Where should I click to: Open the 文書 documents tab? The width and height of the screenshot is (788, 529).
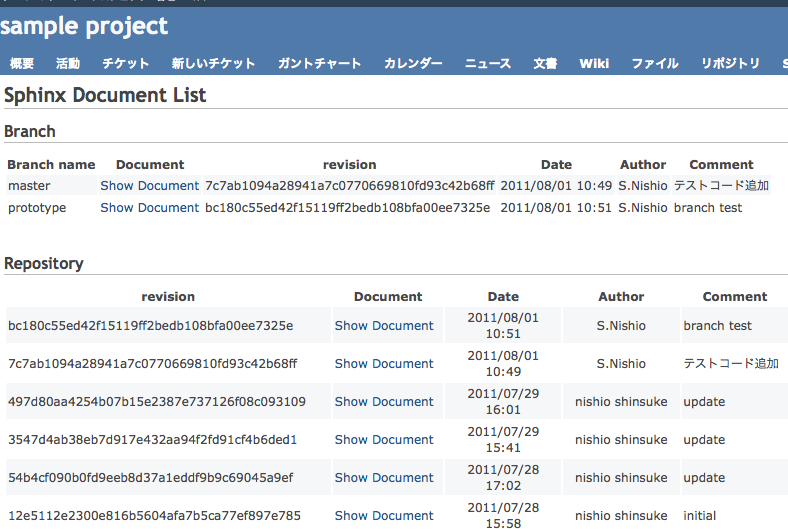tap(545, 63)
